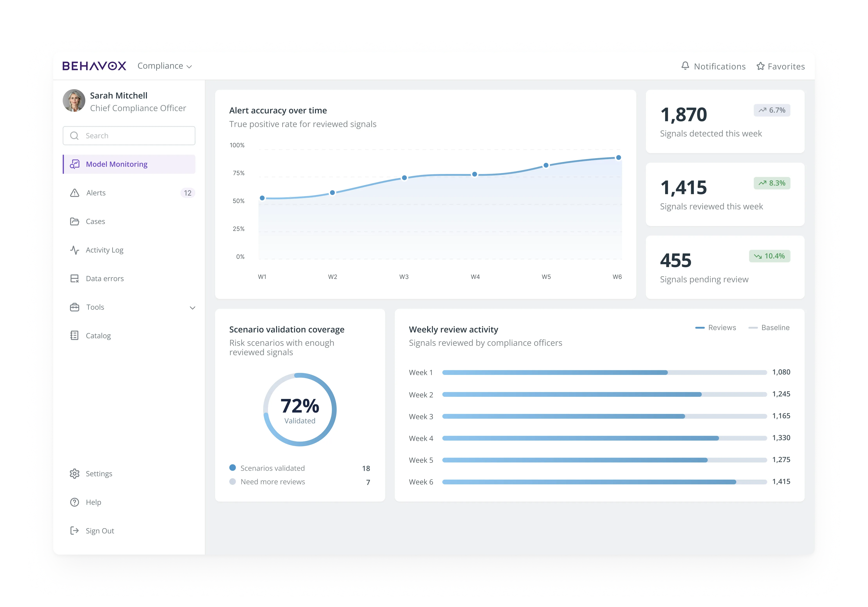Image resolution: width=868 pixels, height=607 pixels.
Task: Select the Cases menu item label
Action: click(x=95, y=222)
